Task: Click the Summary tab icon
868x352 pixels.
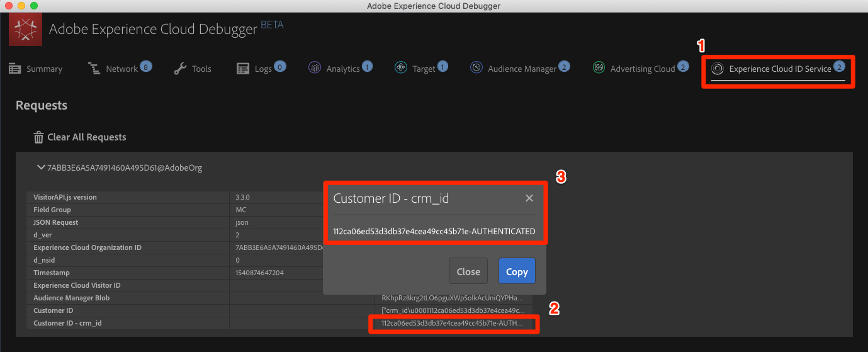Action: (x=15, y=69)
